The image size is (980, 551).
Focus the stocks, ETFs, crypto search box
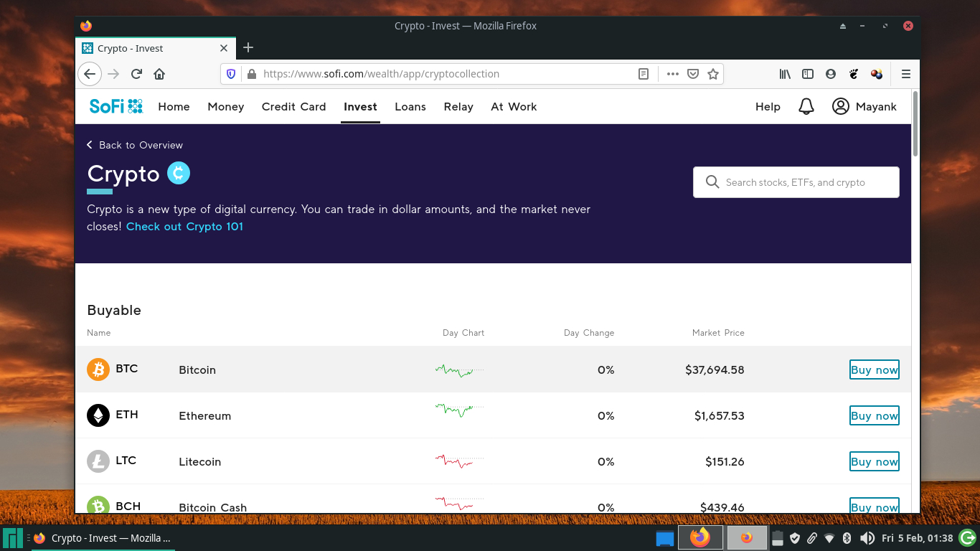pyautogui.click(x=796, y=182)
